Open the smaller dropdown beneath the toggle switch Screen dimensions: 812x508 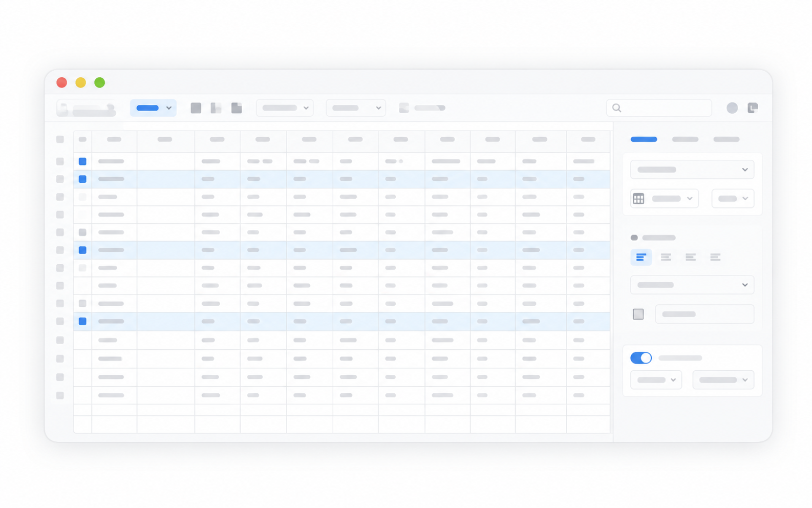(x=656, y=380)
